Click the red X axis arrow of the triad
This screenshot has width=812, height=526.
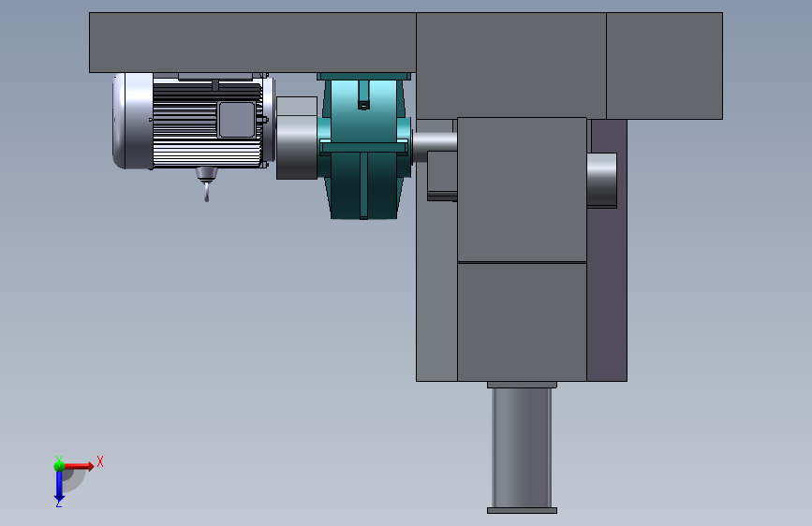pos(79,466)
